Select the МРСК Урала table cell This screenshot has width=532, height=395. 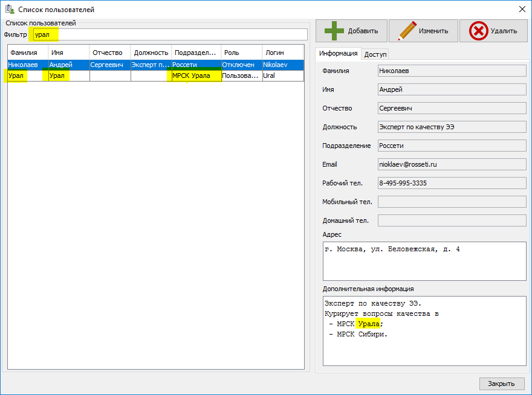[x=196, y=75]
